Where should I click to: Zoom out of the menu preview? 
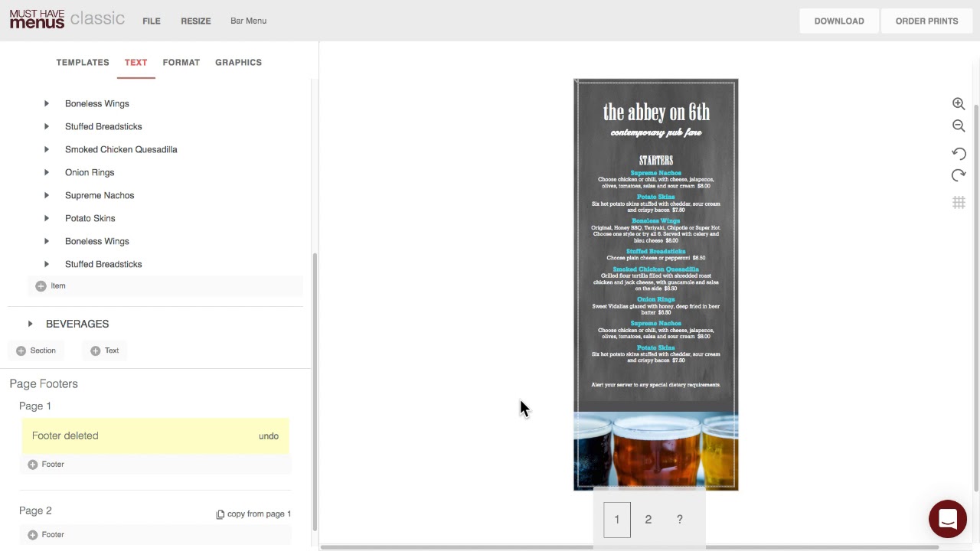click(x=958, y=126)
